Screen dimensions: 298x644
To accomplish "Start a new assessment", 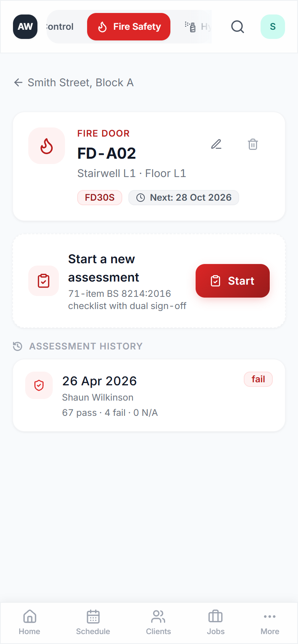I will coord(233,281).
